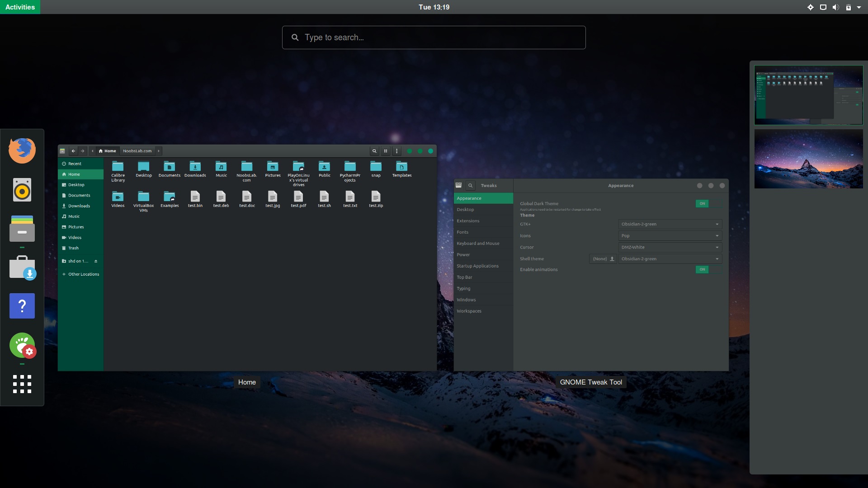The image size is (868, 488).
Task: Open the GTK+ theme dropdown
Action: (x=670, y=224)
